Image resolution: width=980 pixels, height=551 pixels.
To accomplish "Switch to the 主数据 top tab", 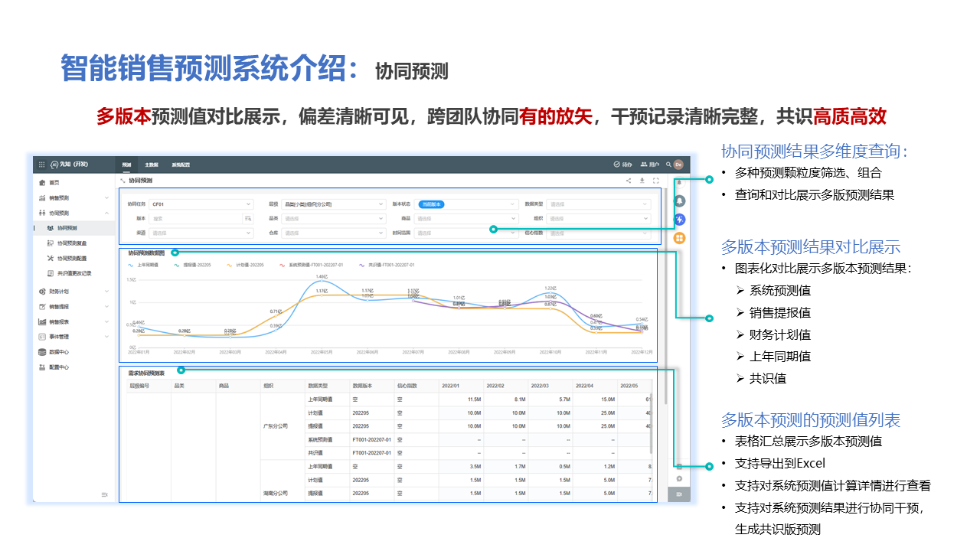I will [x=152, y=165].
